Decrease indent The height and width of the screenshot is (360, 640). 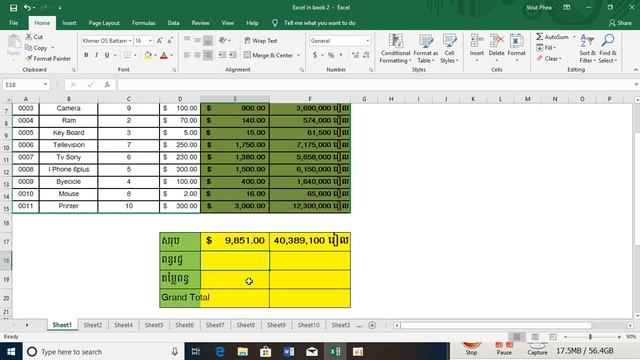[222, 55]
